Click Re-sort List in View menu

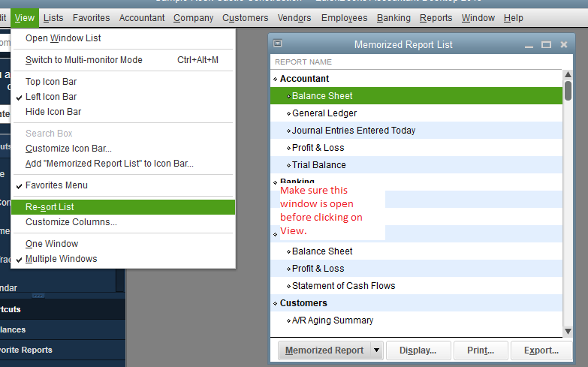[123, 207]
